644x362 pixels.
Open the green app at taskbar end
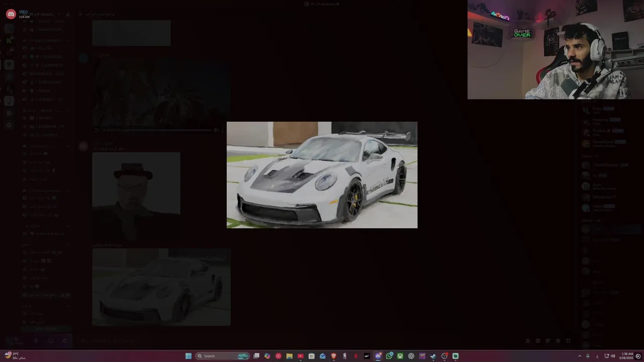(455, 356)
